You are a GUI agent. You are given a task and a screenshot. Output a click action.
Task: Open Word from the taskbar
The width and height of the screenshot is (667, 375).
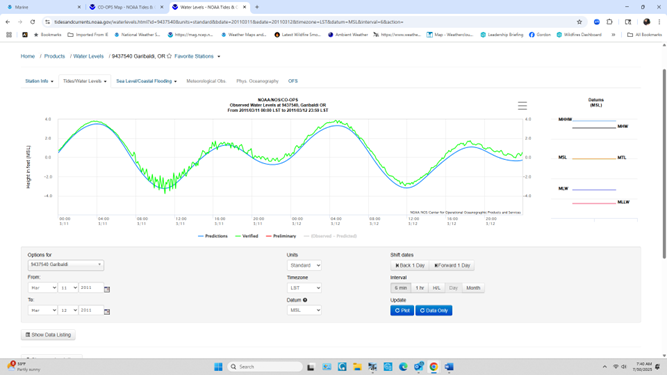click(x=449, y=366)
